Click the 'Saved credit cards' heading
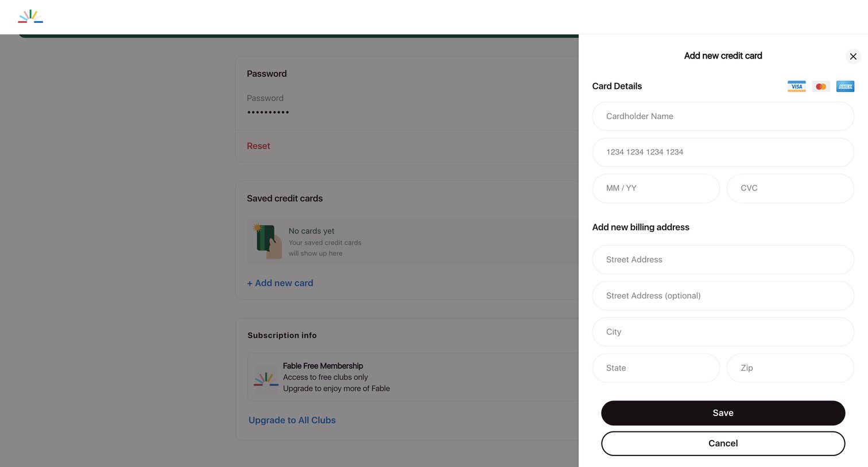This screenshot has width=868, height=467. (x=285, y=199)
